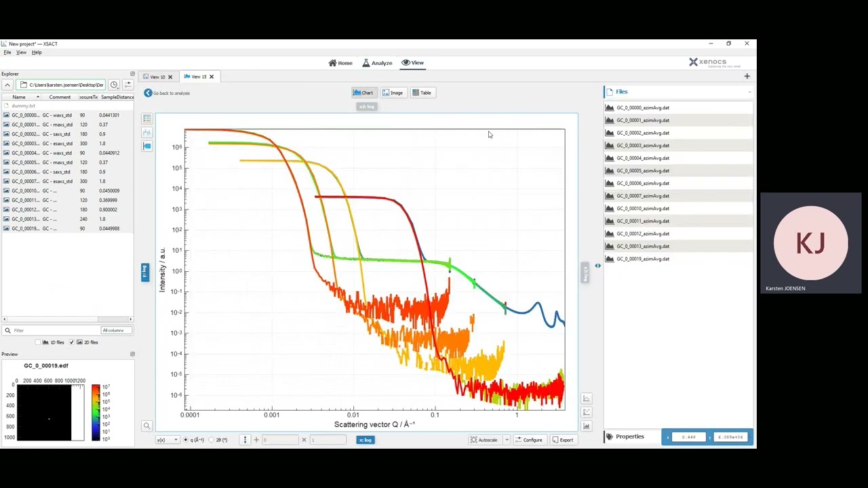
Task: Click the multiplication factor field
Action: [328, 440]
